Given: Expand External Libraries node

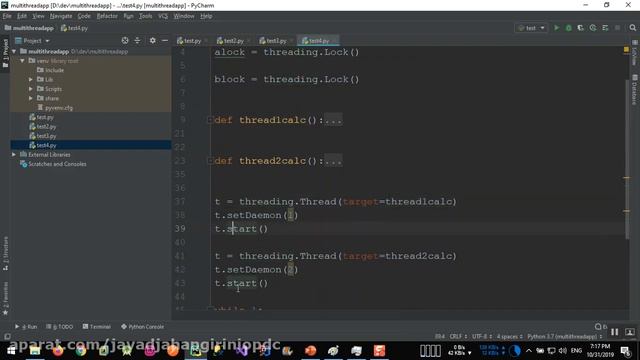Looking at the screenshot, I should [x=14, y=155].
